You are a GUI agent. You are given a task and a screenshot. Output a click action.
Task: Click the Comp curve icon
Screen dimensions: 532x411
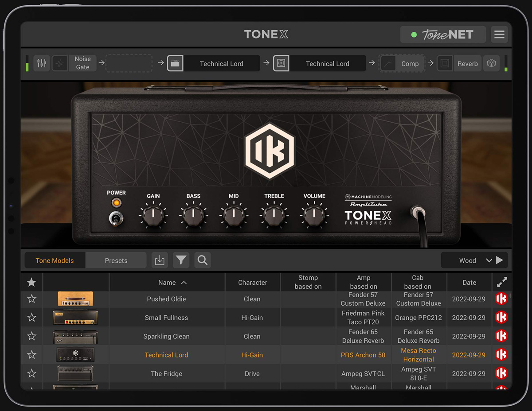pos(388,63)
